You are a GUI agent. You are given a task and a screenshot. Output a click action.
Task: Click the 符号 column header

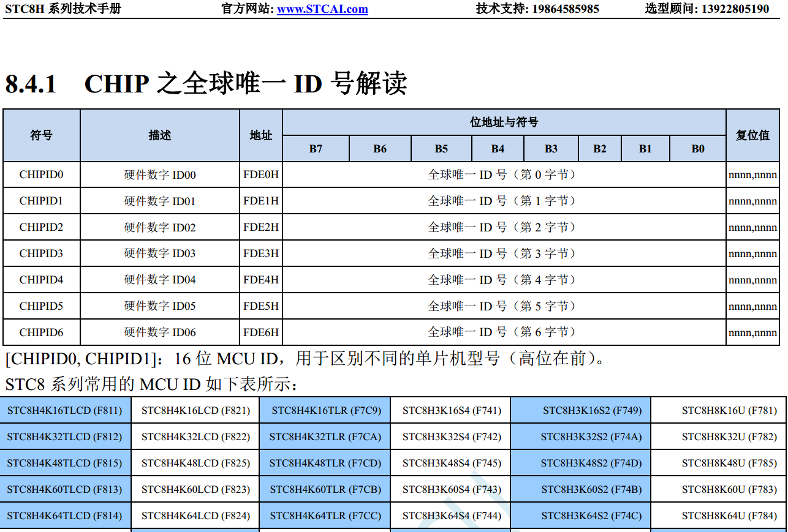click(x=42, y=135)
